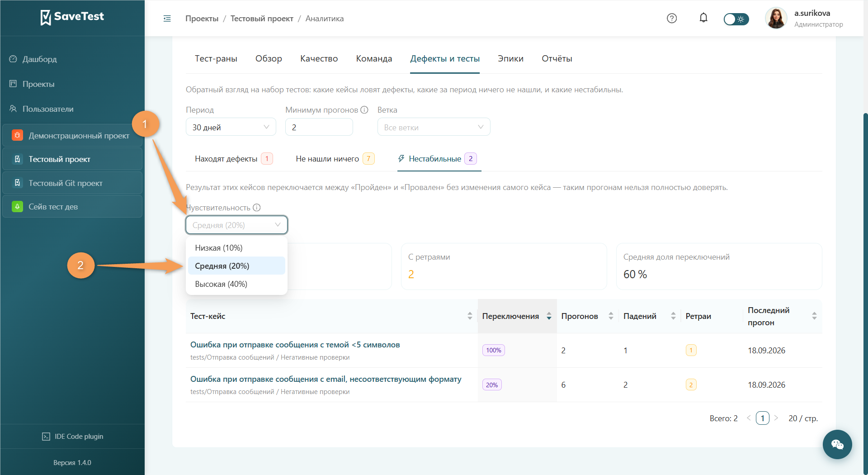The image size is (868, 475).
Task: Click Тестовый проект breadcrumb
Action: point(262,19)
